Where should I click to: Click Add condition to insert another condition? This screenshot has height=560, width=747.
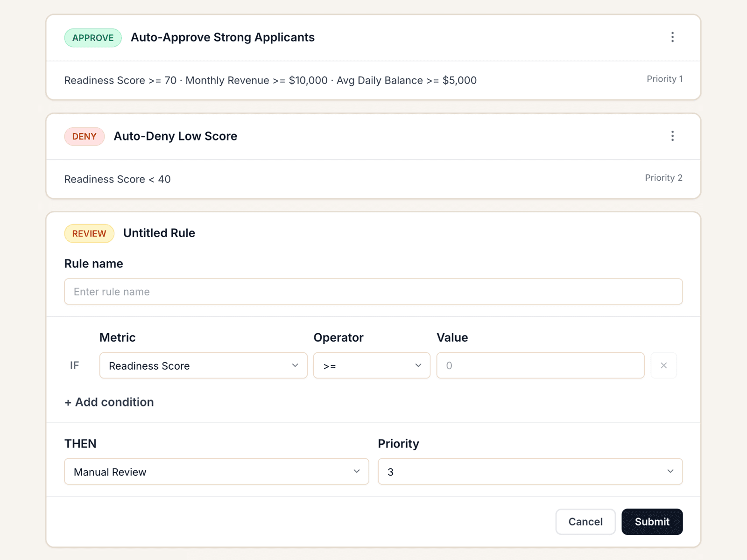pyautogui.click(x=109, y=402)
